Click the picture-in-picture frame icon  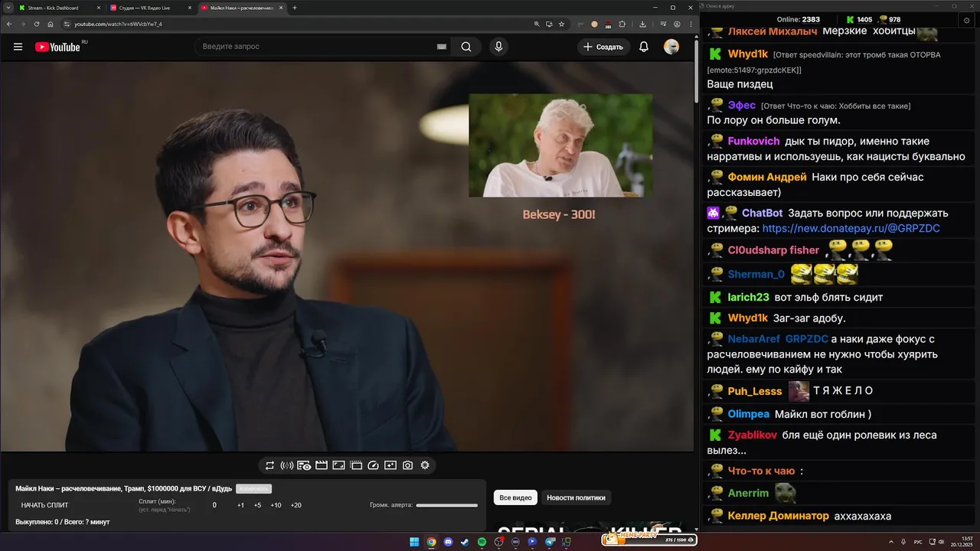coord(338,465)
